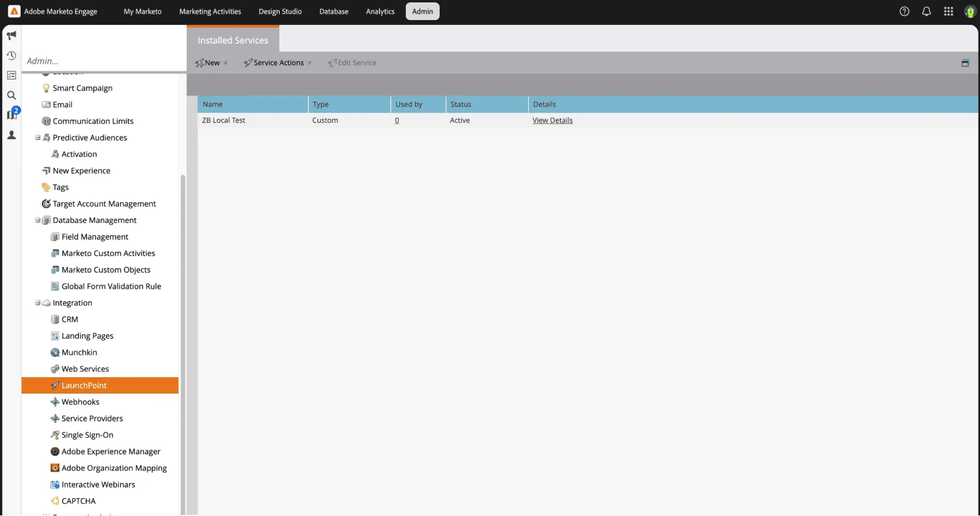Image resolution: width=980 pixels, height=516 pixels.
Task: Select Webhooks in the admin tree
Action: click(x=80, y=402)
